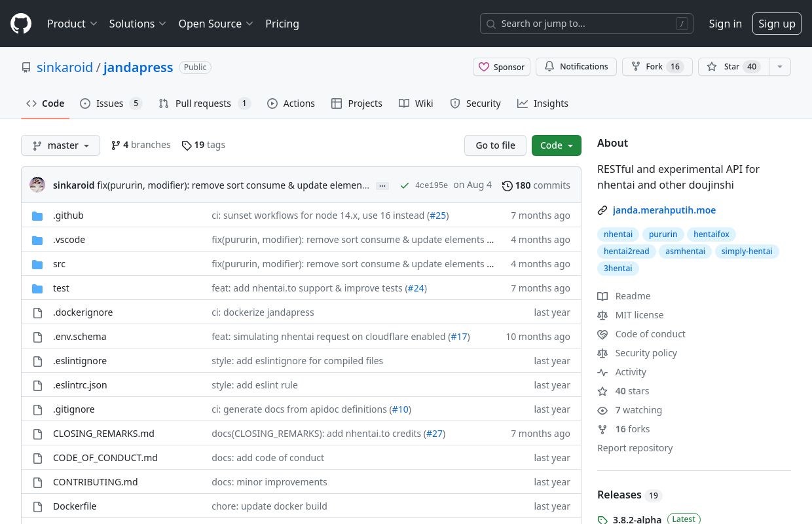This screenshot has height=524, width=812.
Task: Open the .env.schema file
Action: (x=79, y=337)
